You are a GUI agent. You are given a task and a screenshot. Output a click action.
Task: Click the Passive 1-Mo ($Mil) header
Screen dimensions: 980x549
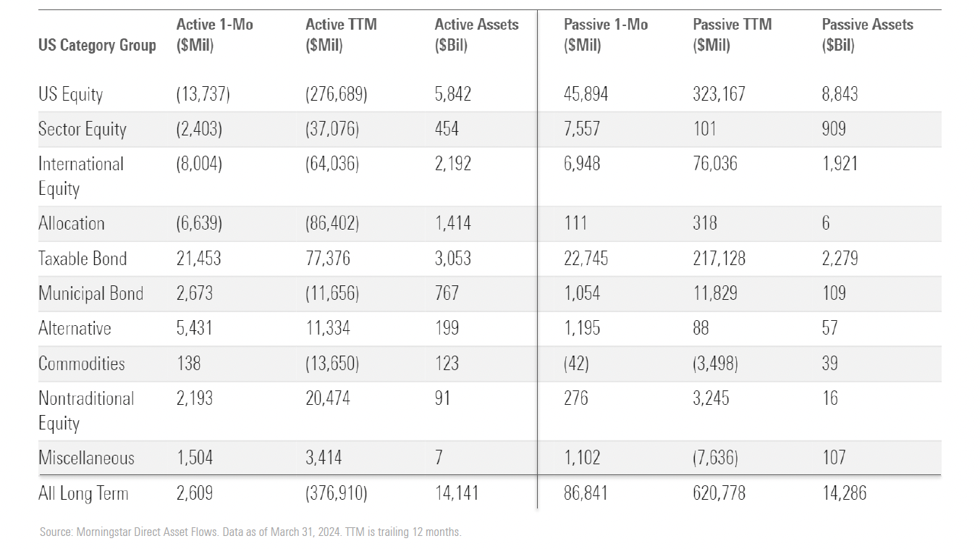tap(605, 35)
